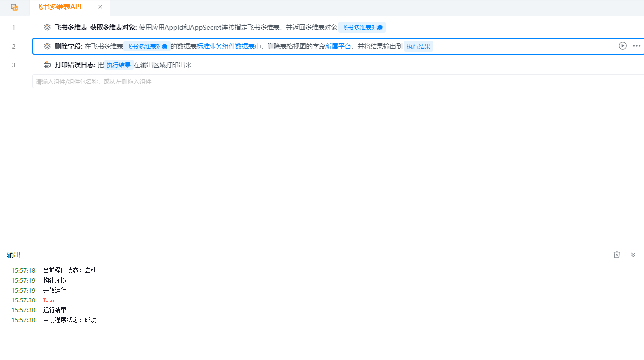Select step 1 获取多维表对象 title
The height and width of the screenshot is (360, 644).
click(96, 27)
